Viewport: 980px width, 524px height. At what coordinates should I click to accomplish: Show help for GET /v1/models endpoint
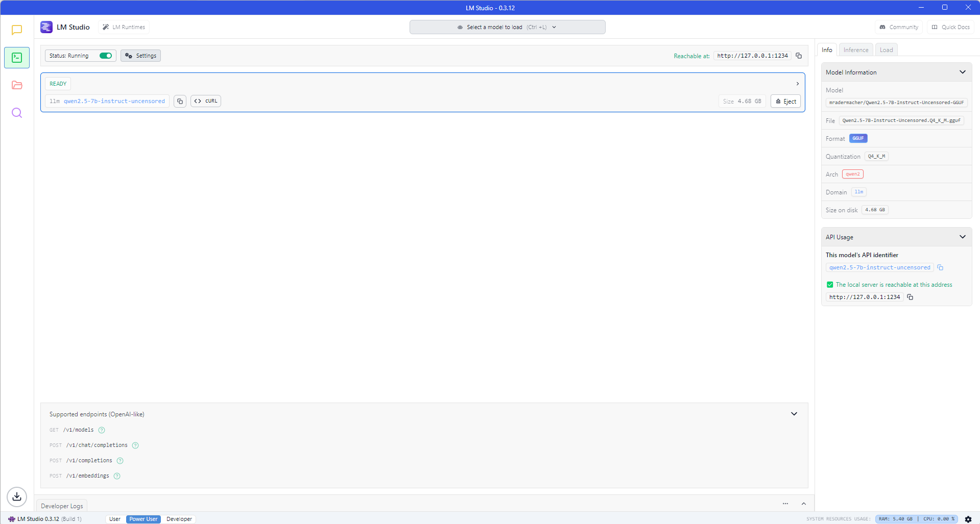pos(102,430)
